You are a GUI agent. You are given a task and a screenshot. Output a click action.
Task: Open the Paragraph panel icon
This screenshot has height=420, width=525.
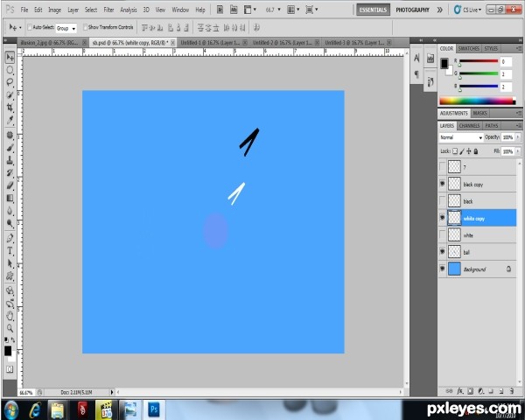(416, 73)
